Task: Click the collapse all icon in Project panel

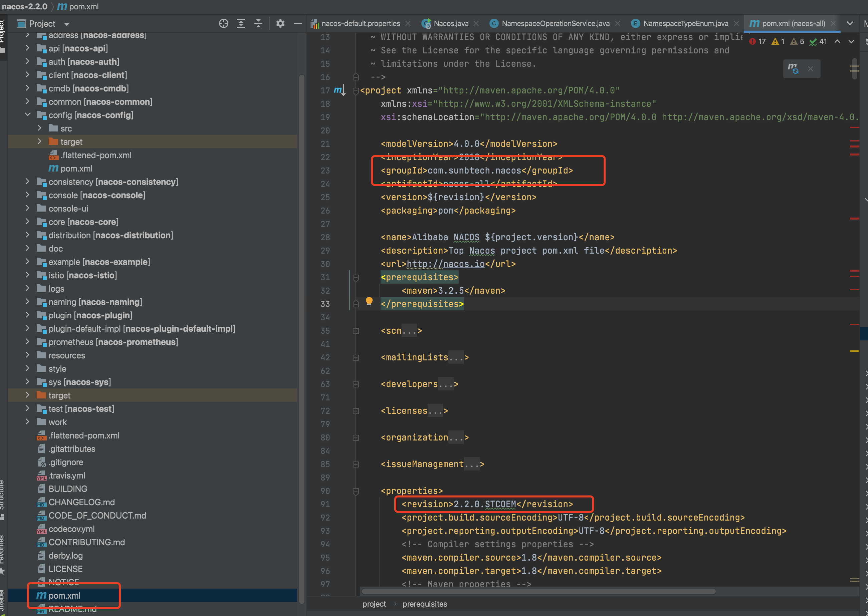Action: (x=258, y=23)
